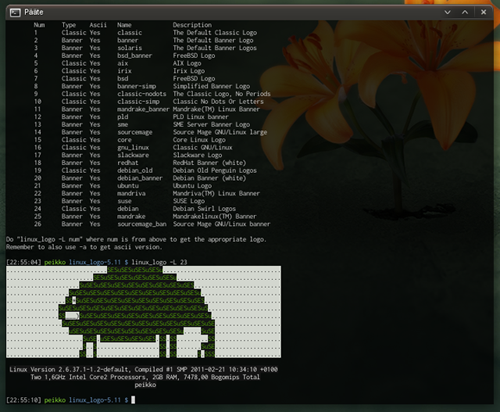Viewport: 500px width, 412px height.
Task: Click 'PLD Linux banner' description
Action: pos(201,117)
